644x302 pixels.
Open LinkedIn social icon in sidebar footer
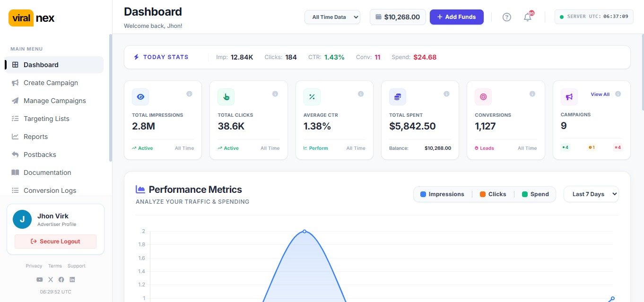tap(72, 280)
